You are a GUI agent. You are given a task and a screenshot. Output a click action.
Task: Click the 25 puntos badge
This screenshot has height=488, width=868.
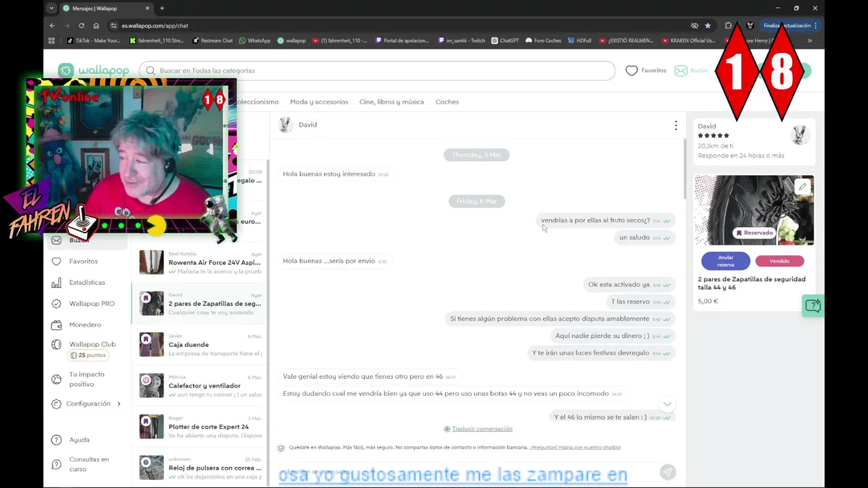(x=87, y=355)
